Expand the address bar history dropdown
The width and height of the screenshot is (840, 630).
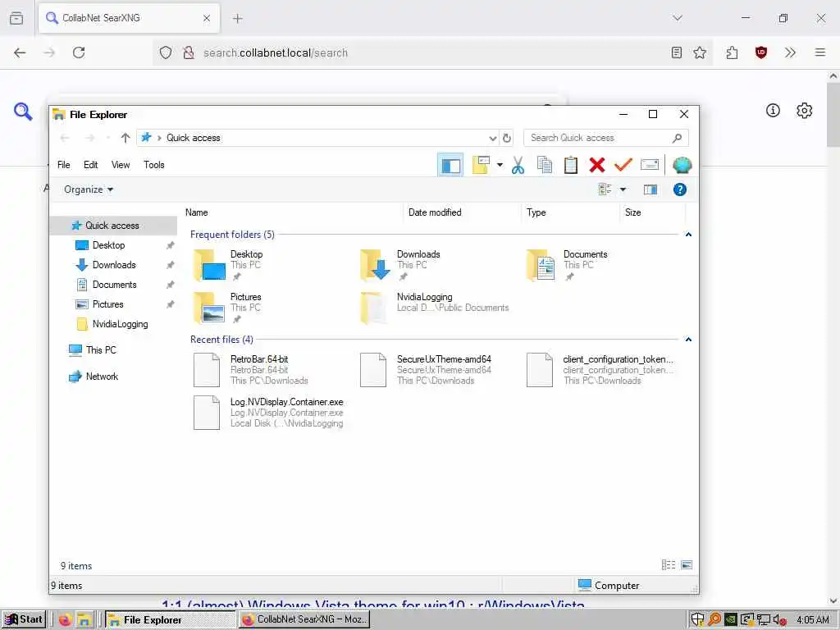pos(493,138)
